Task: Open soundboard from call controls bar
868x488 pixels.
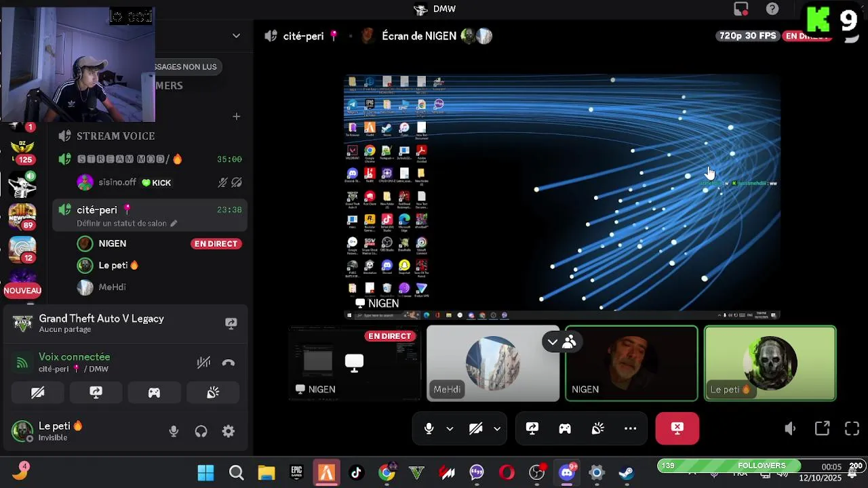Action: pos(597,428)
